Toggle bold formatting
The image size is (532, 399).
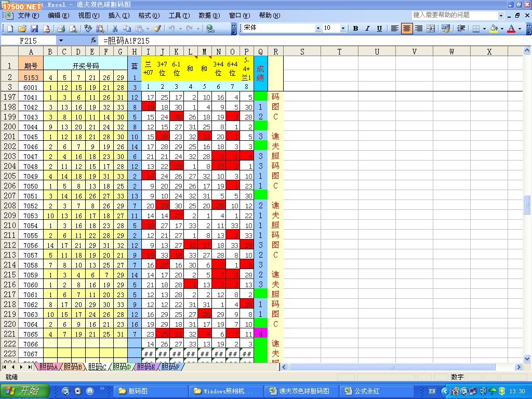pyautogui.click(x=355, y=29)
